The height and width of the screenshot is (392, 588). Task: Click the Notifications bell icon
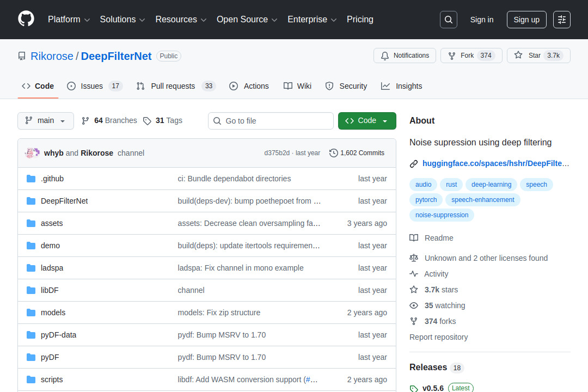coord(385,55)
